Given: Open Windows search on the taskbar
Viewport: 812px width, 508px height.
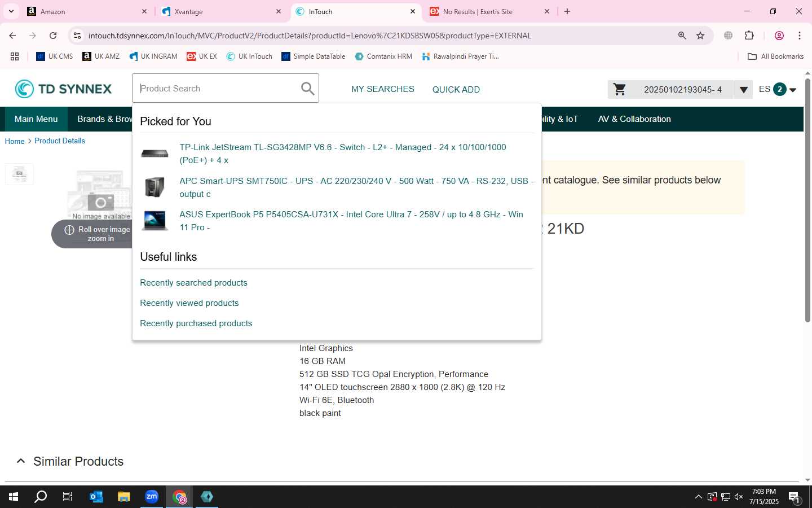Looking at the screenshot, I should [x=41, y=497].
